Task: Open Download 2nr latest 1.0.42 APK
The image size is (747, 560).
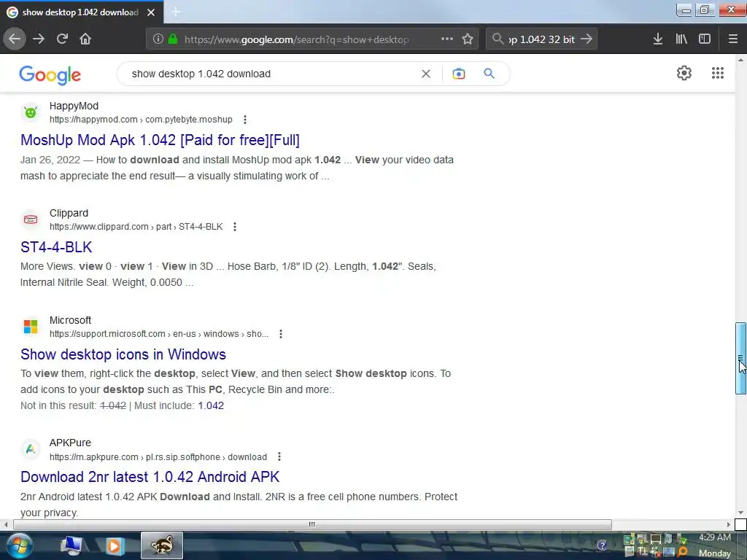Action: coord(150,477)
